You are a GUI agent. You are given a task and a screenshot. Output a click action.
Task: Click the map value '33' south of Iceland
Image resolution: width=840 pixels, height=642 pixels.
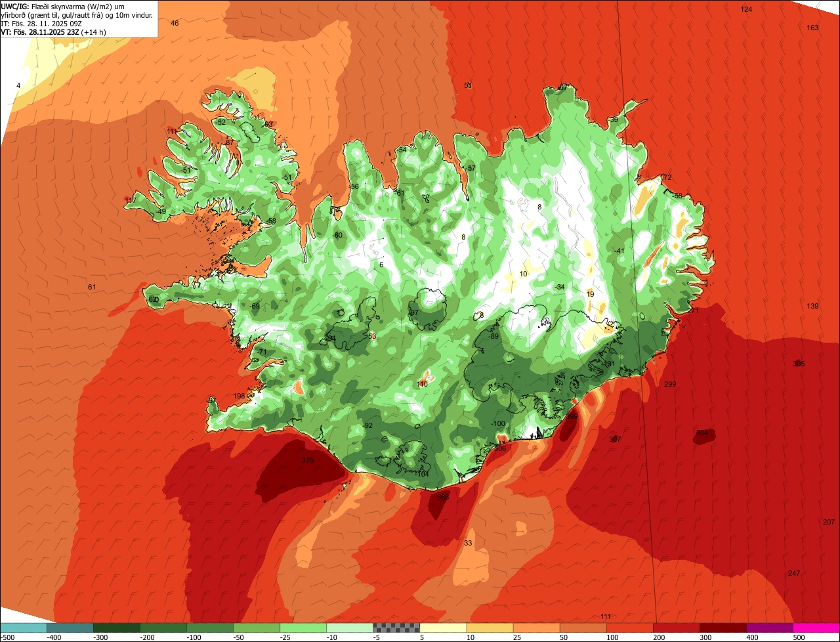[x=468, y=544]
